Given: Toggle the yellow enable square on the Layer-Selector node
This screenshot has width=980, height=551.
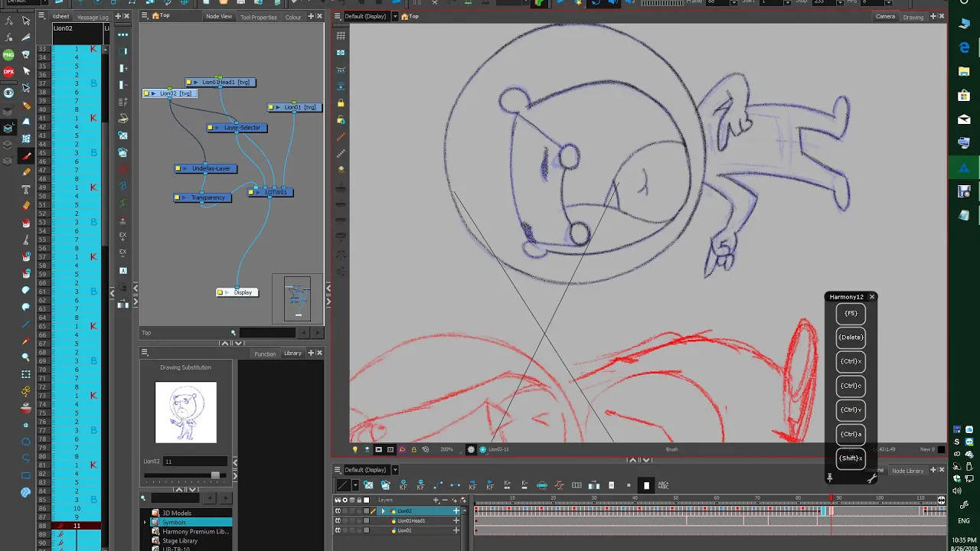Looking at the screenshot, I should tap(210, 128).
